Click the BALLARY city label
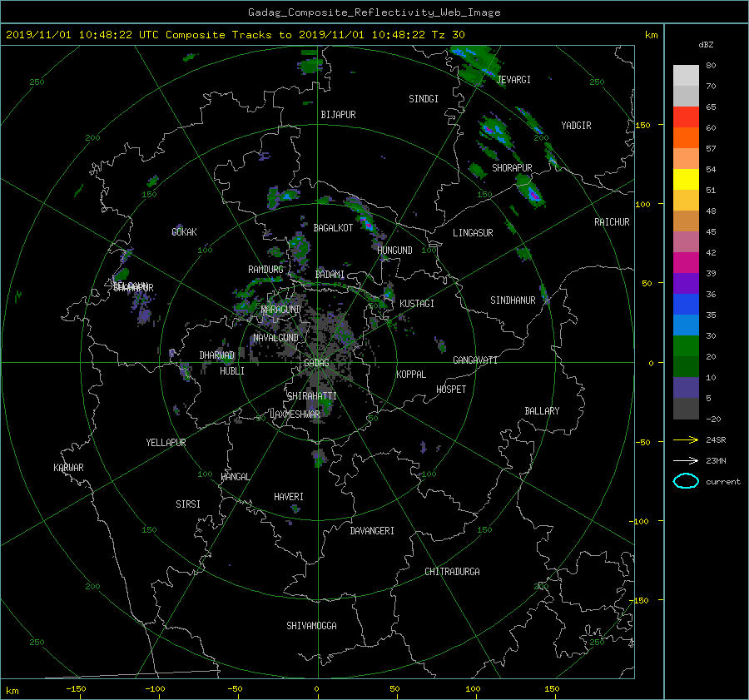 tap(542, 411)
